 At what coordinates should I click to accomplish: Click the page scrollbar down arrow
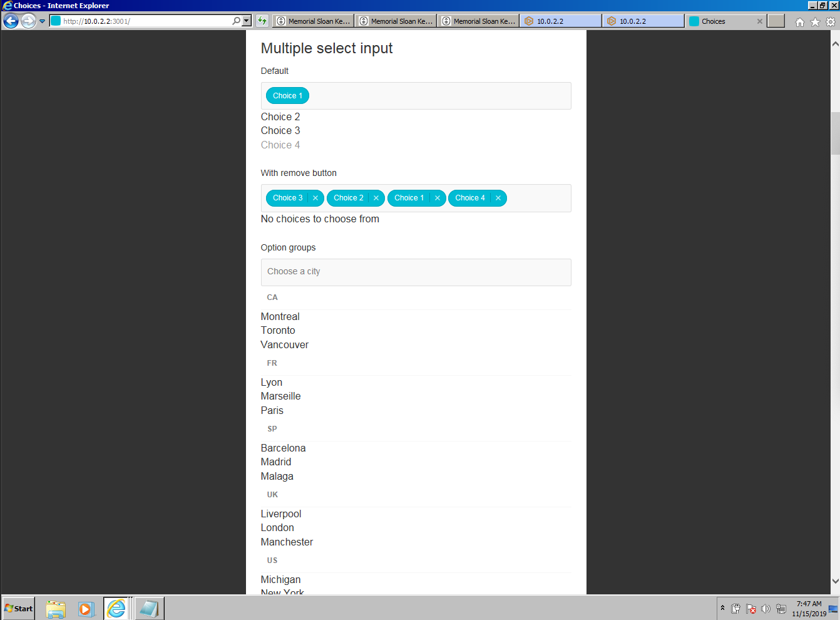pyautogui.click(x=835, y=581)
